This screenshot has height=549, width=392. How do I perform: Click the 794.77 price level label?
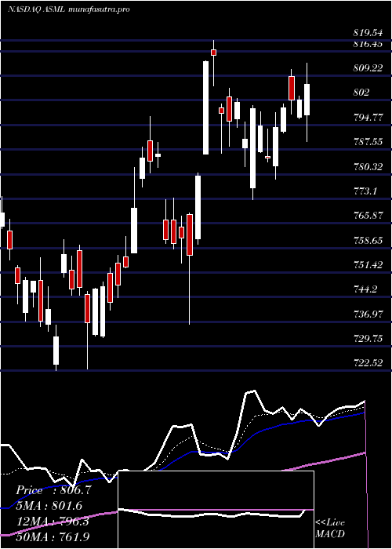pos(368,118)
